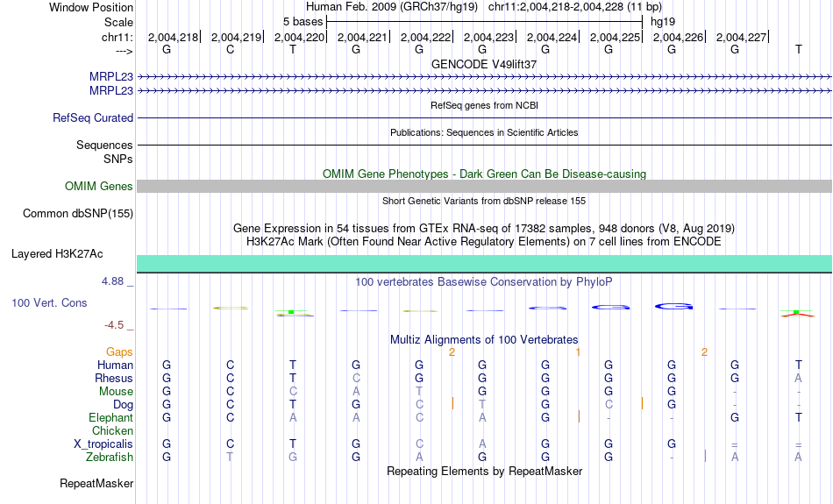Click the RepeatMasker track label
The image size is (833, 504).
click(96, 483)
